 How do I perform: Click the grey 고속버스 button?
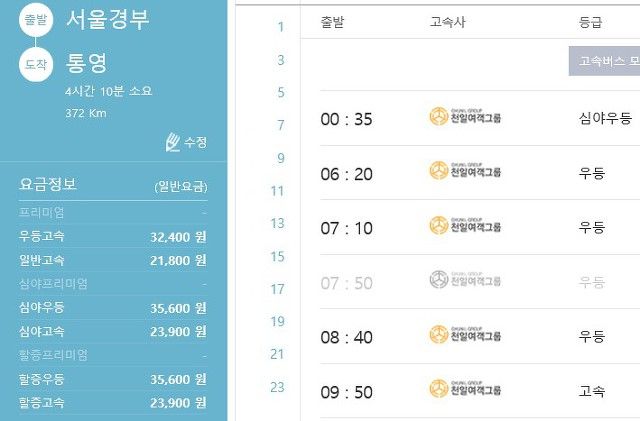tap(604, 61)
